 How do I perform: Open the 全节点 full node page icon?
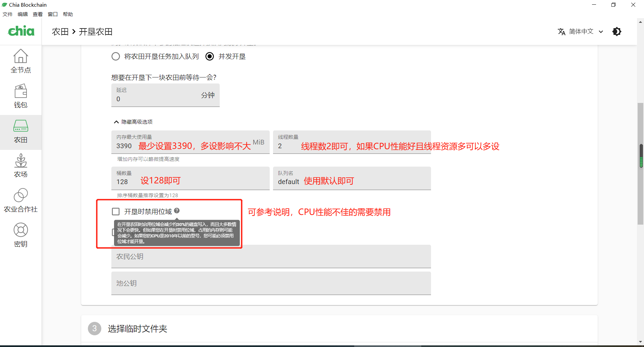(20, 61)
